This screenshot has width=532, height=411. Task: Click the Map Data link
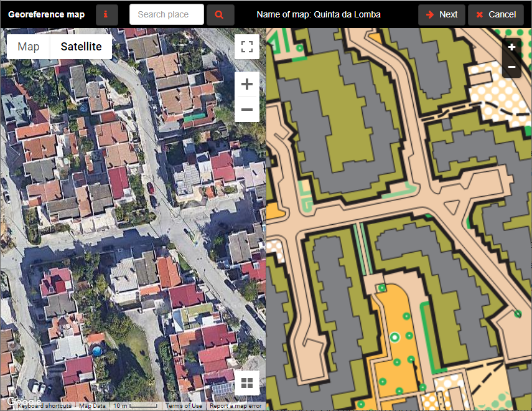pos(92,406)
